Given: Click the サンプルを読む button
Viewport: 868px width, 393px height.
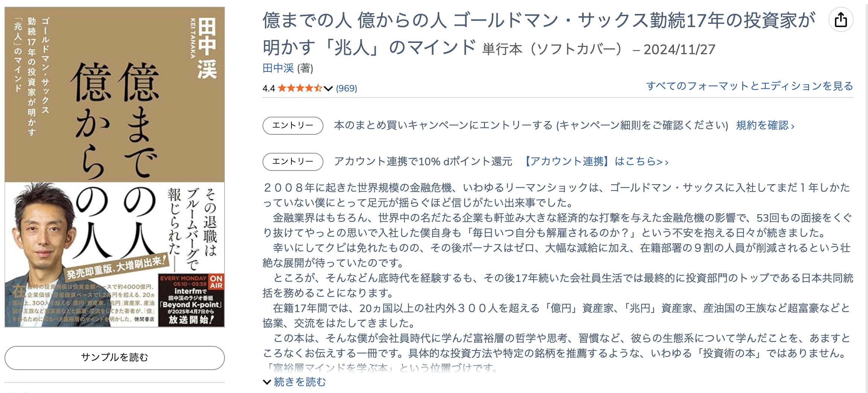Looking at the screenshot, I should [x=114, y=357].
